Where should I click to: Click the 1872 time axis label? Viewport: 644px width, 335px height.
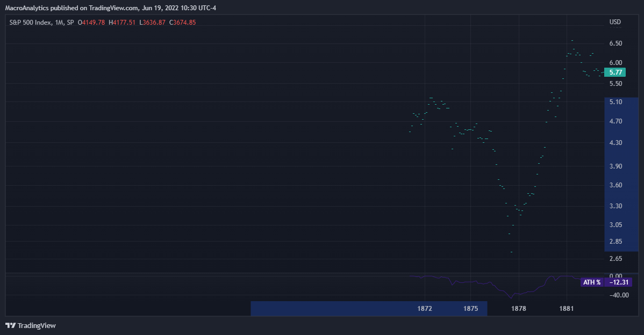[425, 309]
